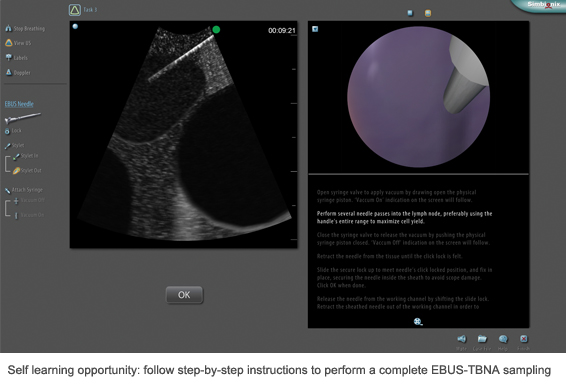Click the Finish red X button
This screenshot has height=385, width=566.
[523, 339]
